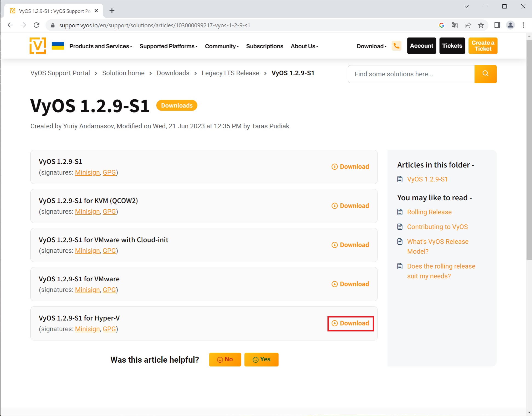
Task: Click the share page icon
Action: coord(468,25)
